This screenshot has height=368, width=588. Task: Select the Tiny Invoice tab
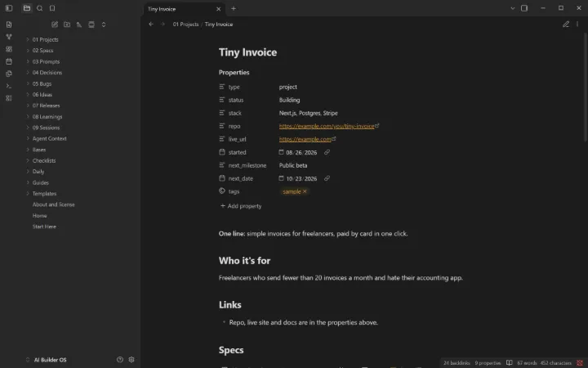183,9
